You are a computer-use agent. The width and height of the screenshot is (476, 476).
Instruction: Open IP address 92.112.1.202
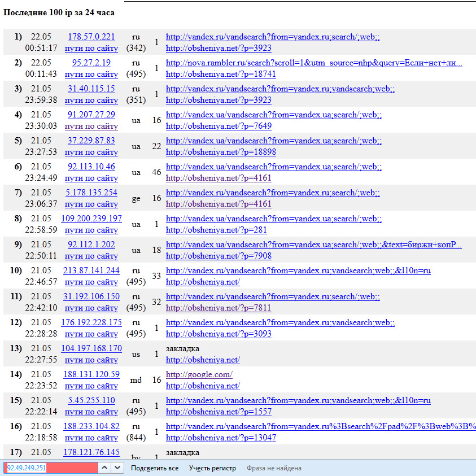(x=91, y=244)
